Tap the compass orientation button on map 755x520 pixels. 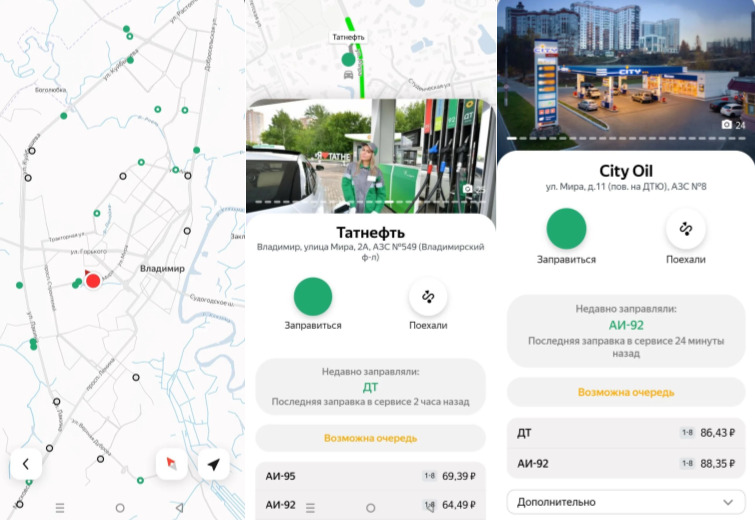pyautogui.click(x=171, y=464)
